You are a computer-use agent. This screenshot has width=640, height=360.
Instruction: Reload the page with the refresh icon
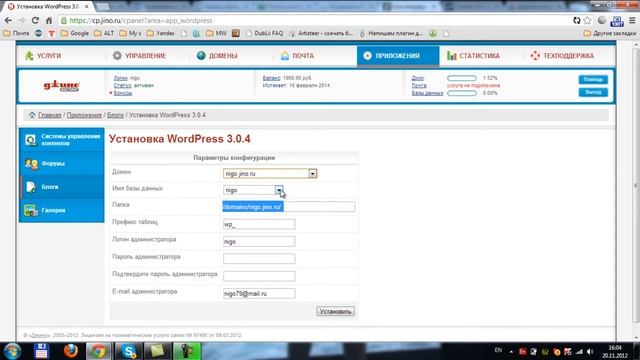pyautogui.click(x=35, y=20)
